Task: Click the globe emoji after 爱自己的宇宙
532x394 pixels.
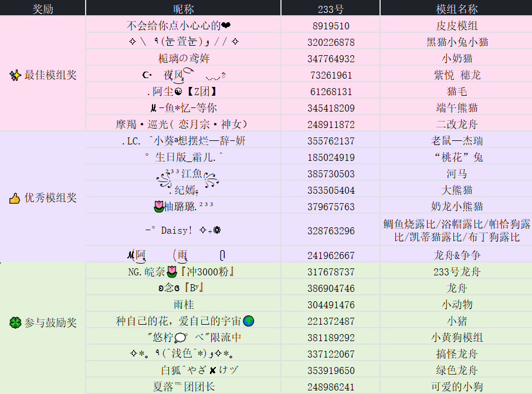Action: click(x=249, y=321)
